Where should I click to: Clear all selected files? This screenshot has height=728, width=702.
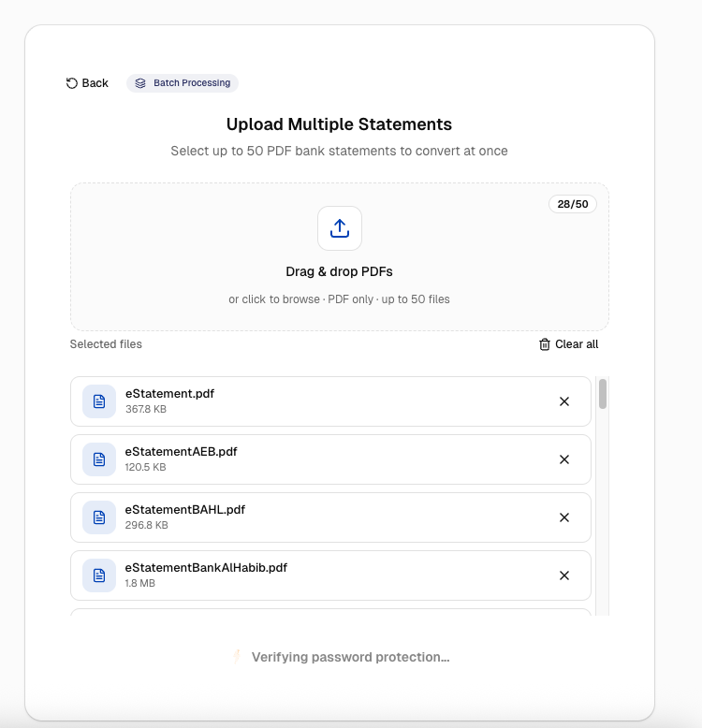click(x=569, y=344)
